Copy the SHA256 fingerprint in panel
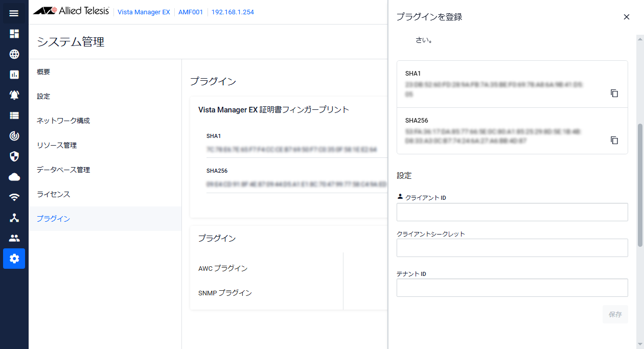Screen dimensions: 644x349 pos(614,140)
